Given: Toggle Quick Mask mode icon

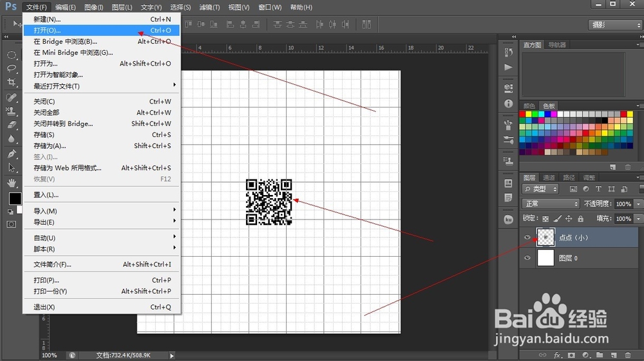Looking at the screenshot, I should 12,224.
